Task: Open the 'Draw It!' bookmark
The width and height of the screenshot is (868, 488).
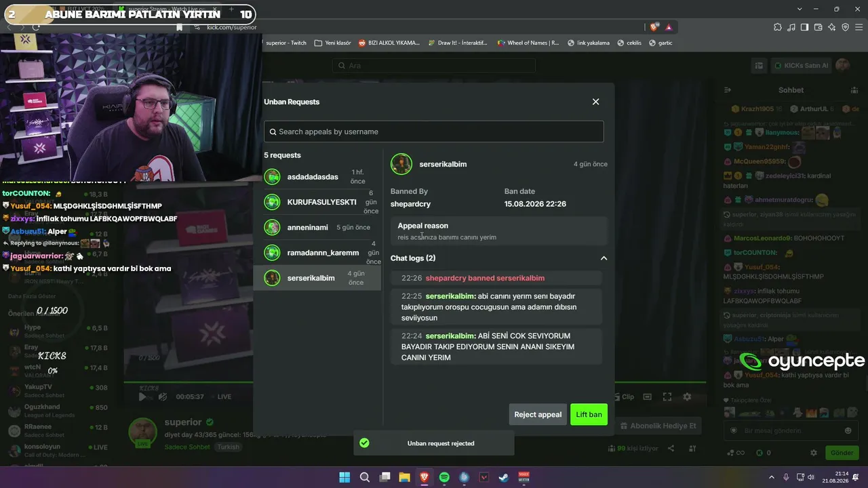Action: point(458,43)
